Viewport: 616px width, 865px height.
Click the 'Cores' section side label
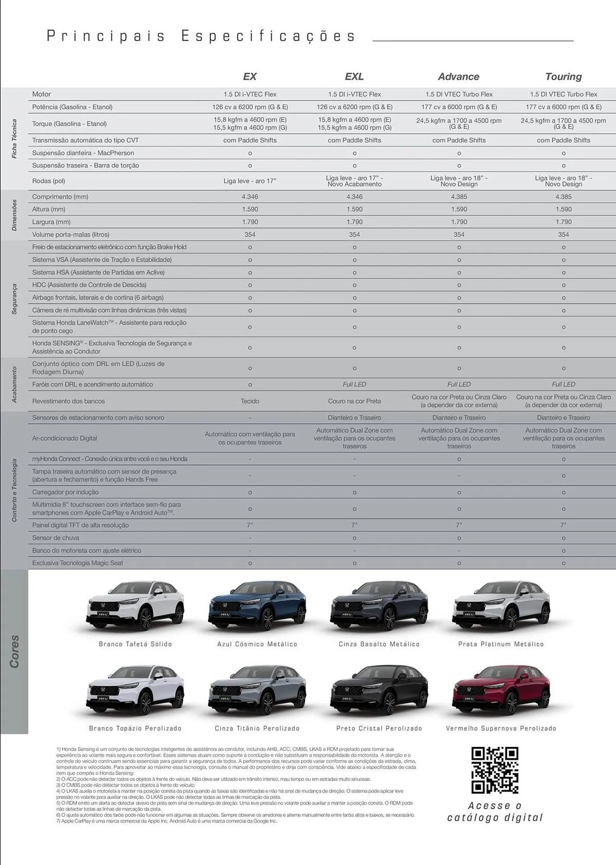14,651
